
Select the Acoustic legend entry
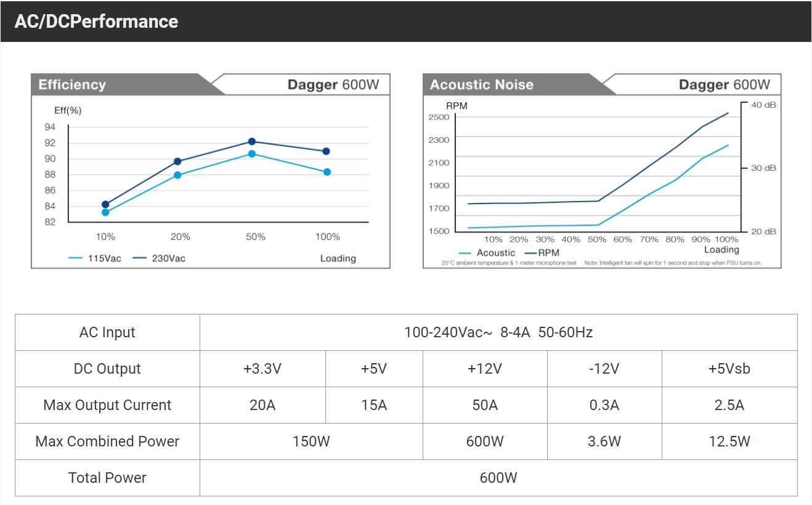click(x=487, y=253)
